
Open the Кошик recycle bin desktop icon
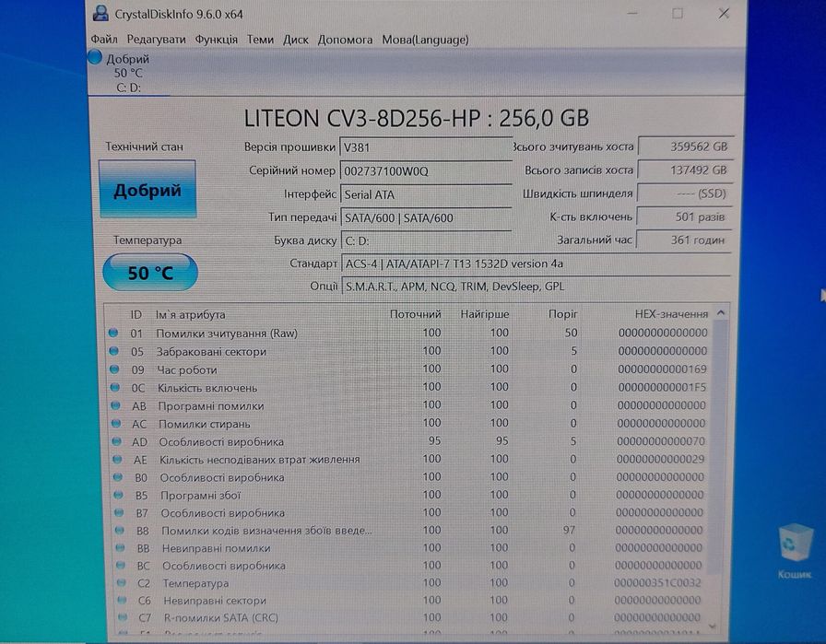pyautogui.click(x=795, y=551)
